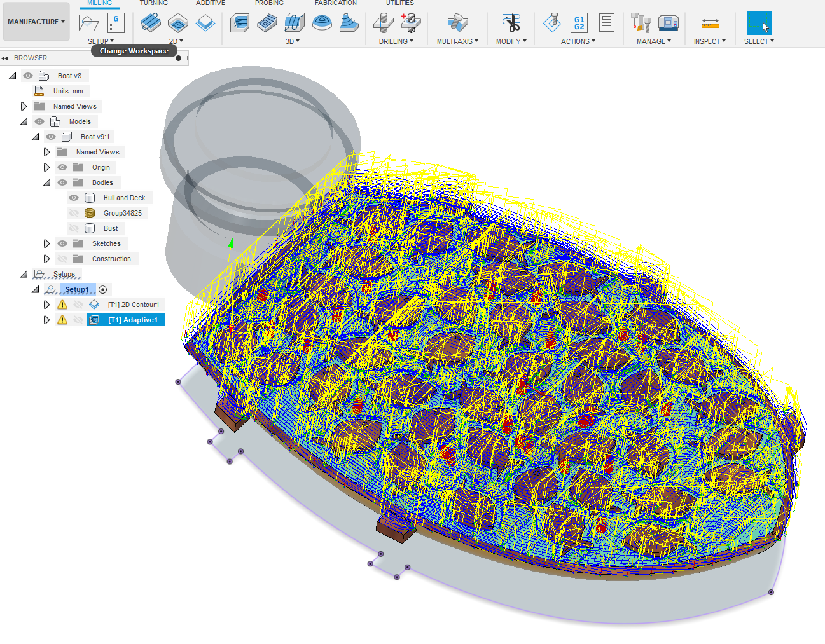Switch to the FABRICATION tab
The height and width of the screenshot is (644, 825).
tap(336, 3)
